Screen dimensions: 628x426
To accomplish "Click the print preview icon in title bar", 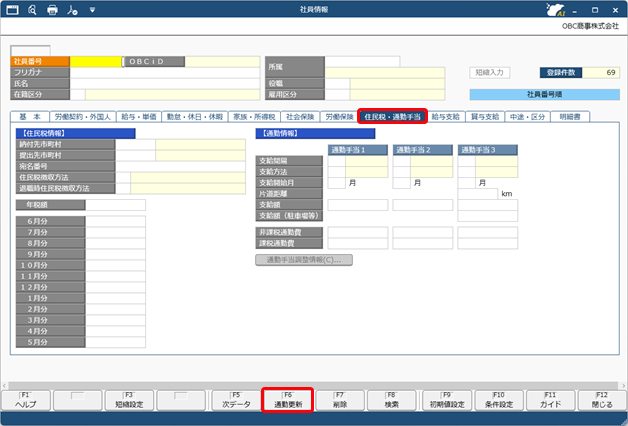I will [32, 9].
